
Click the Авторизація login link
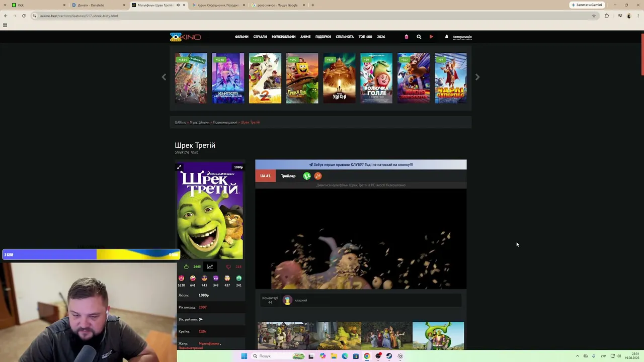point(462,37)
